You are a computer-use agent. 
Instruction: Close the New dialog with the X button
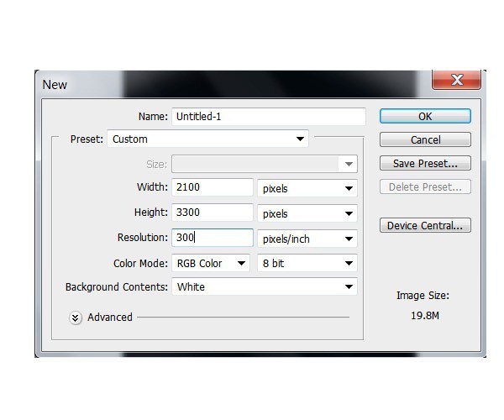tap(456, 81)
